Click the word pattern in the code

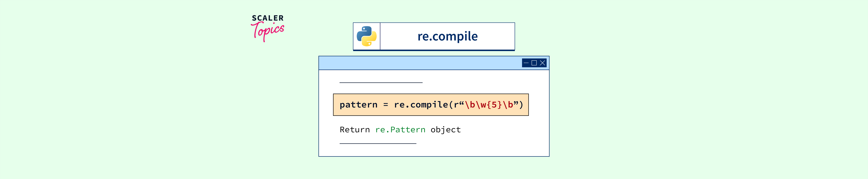(x=358, y=105)
